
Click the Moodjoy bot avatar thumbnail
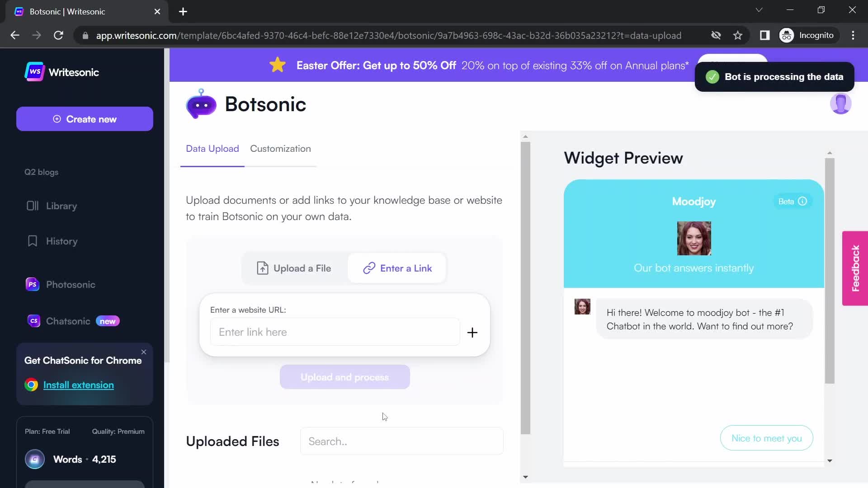tap(693, 238)
